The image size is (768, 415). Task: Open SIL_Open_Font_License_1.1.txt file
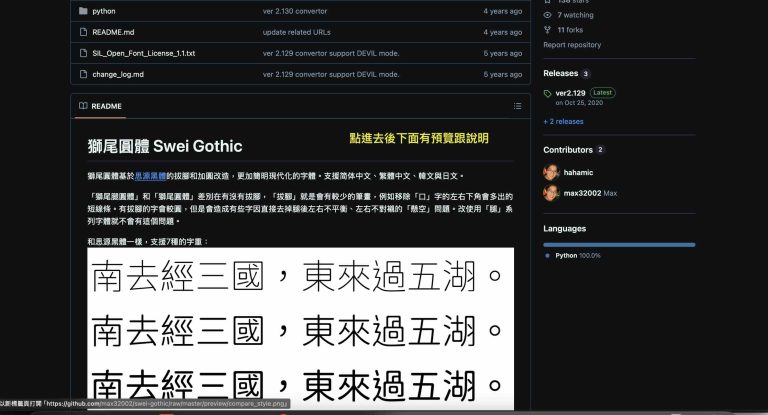[144, 53]
